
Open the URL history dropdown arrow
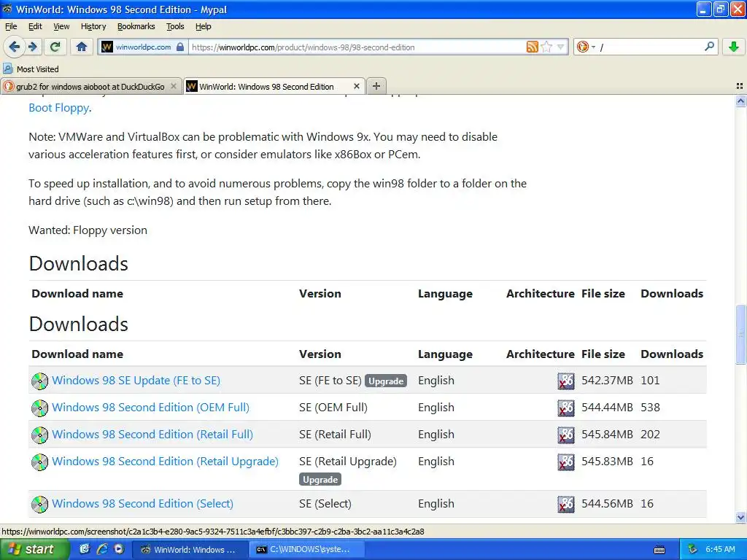click(560, 47)
